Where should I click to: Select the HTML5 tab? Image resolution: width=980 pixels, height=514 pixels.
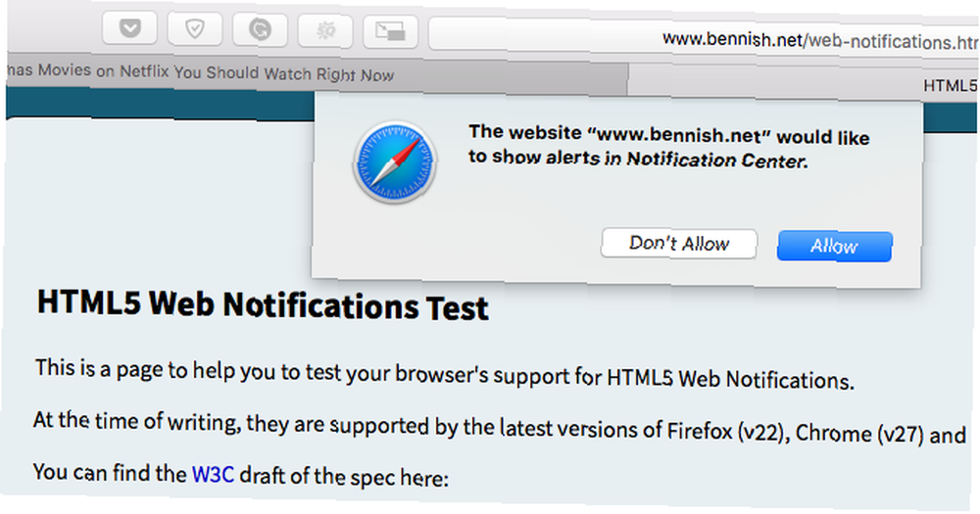tap(804, 83)
